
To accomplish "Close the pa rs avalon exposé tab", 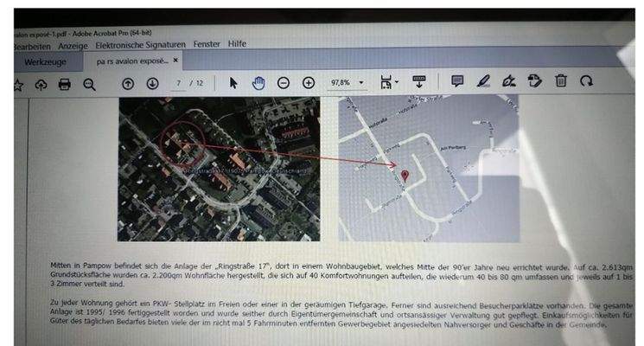I will pyautogui.click(x=175, y=61).
